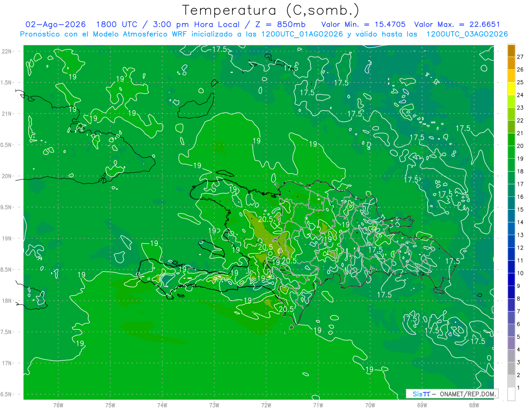532x411 pixels.
Task: Click the '27' label on the color legend
Action: click(x=520, y=57)
